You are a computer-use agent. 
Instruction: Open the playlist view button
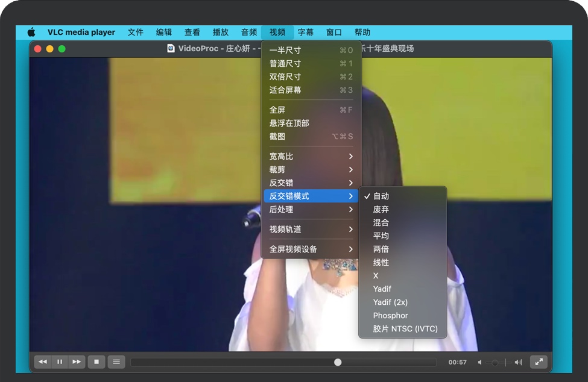[x=116, y=362]
